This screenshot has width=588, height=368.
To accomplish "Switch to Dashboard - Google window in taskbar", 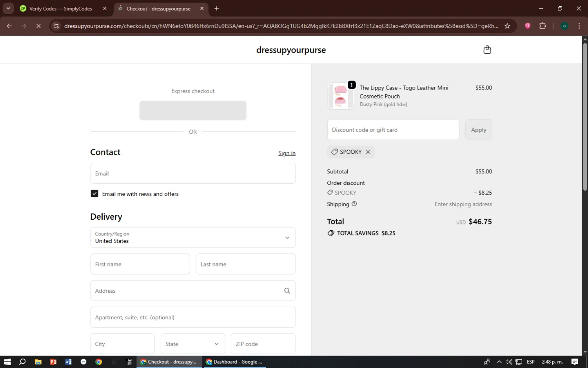I will [x=234, y=362].
